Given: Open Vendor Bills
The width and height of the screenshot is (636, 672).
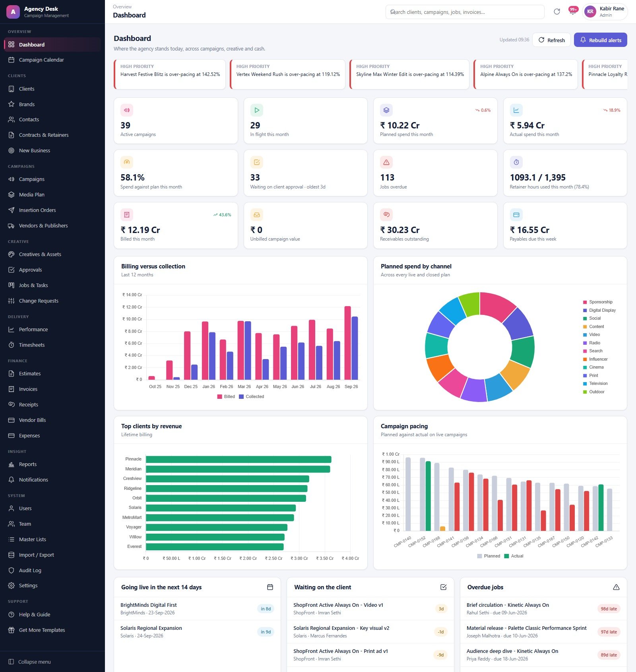Looking at the screenshot, I should pos(52,420).
